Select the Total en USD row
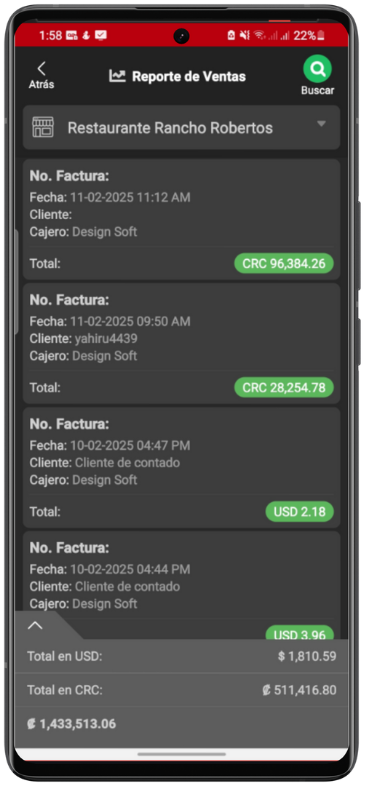Image resolution: width=365 pixels, height=786 pixels. 181,656
